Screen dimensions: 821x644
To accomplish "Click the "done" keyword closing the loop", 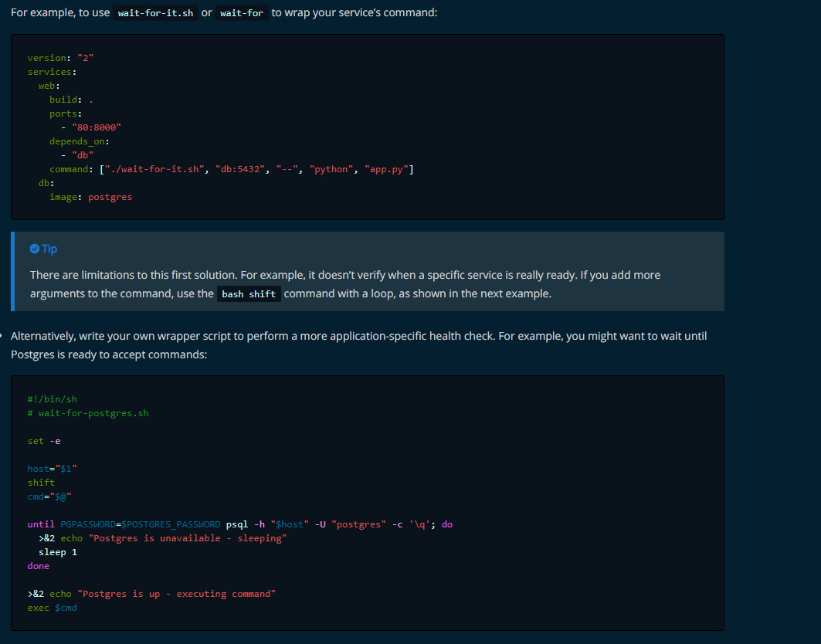I will (39, 566).
